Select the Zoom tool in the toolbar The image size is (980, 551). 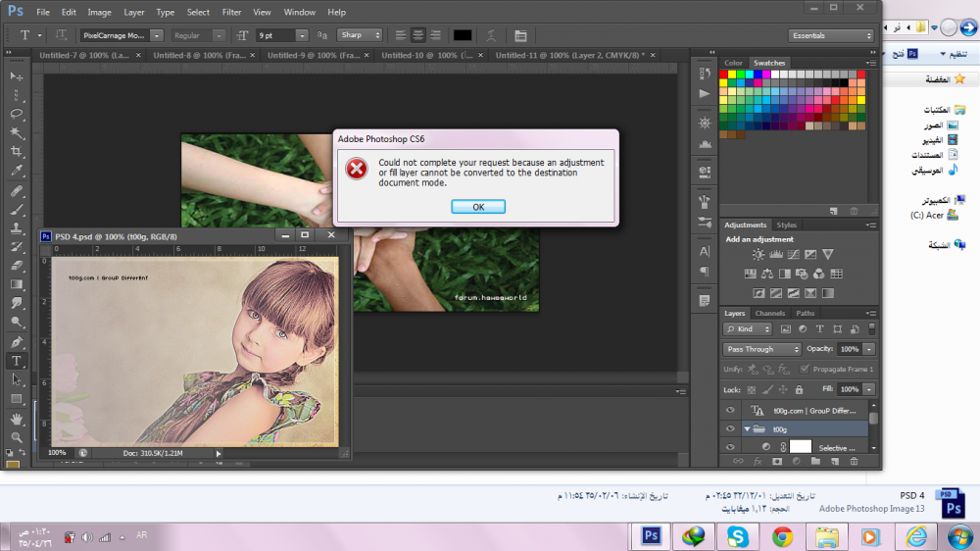pyautogui.click(x=17, y=437)
